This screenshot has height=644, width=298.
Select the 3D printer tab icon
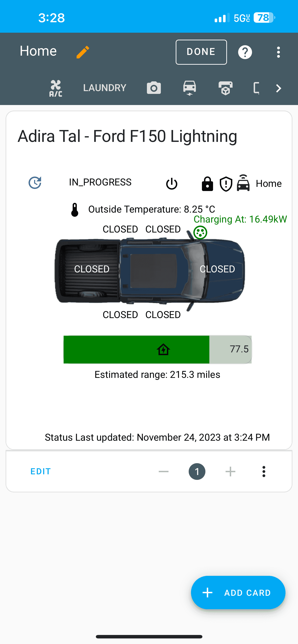[225, 88]
